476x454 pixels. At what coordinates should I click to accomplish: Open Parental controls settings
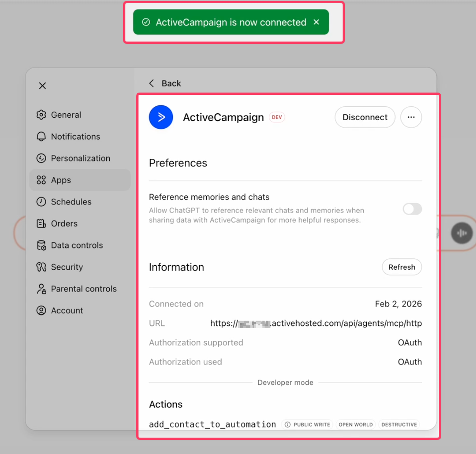pos(80,289)
